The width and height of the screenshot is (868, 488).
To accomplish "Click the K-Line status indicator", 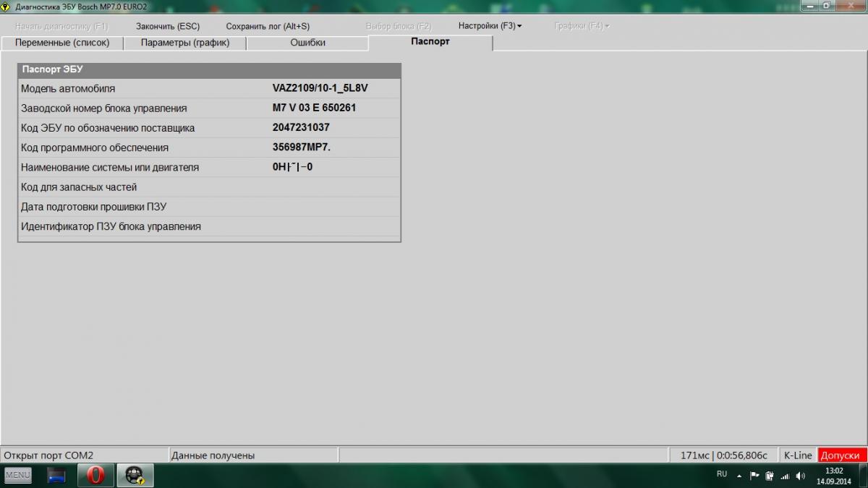I will click(x=798, y=455).
